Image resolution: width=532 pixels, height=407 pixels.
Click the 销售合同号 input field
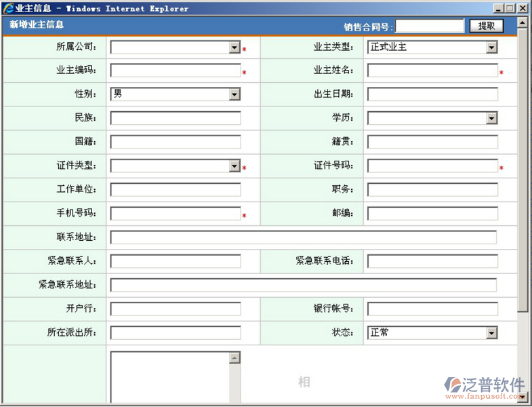(x=429, y=26)
